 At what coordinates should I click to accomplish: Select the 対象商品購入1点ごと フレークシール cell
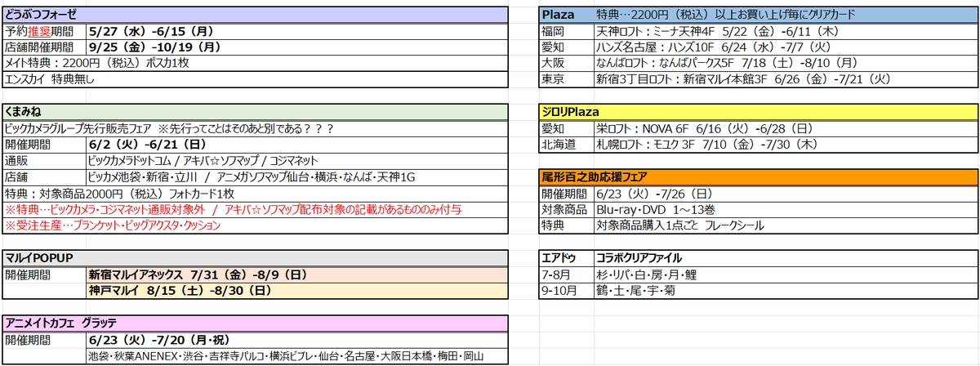coord(786,225)
